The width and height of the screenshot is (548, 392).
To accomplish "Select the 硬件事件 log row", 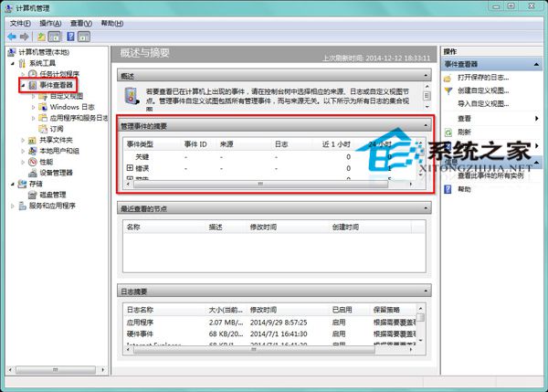I will point(270,334).
